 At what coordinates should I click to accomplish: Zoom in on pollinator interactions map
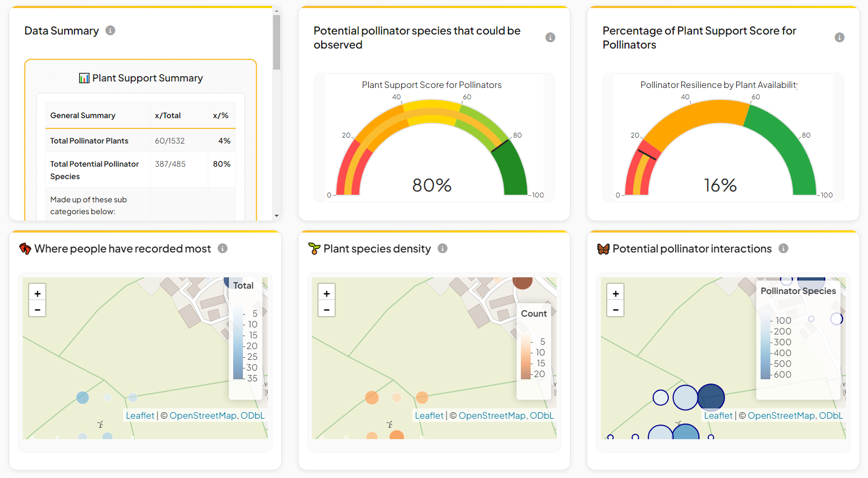pyautogui.click(x=615, y=293)
